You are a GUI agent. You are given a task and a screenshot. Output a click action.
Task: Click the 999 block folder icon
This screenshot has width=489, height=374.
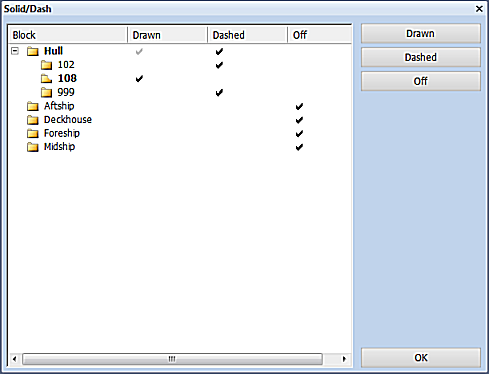46,92
